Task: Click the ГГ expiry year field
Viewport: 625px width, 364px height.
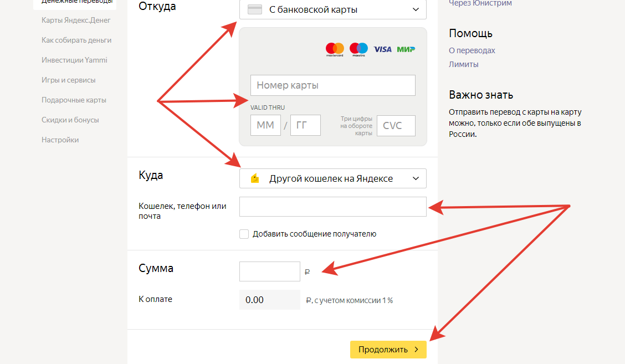Action: (x=305, y=125)
